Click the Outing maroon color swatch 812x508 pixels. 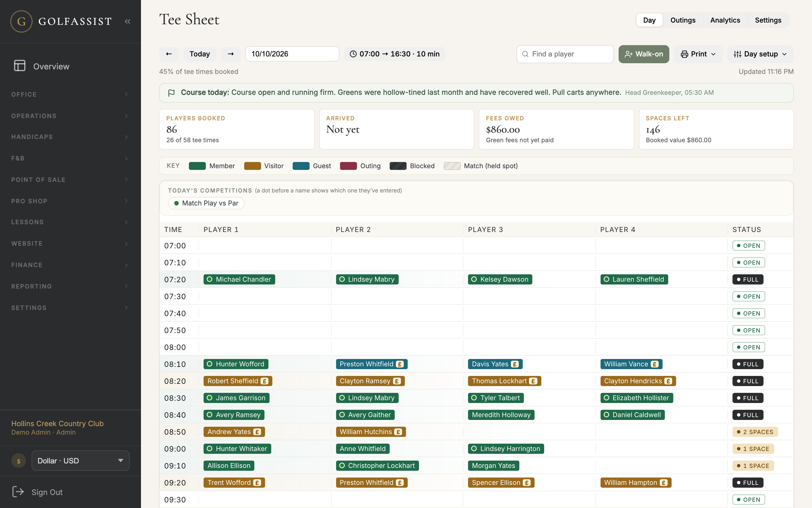point(348,166)
